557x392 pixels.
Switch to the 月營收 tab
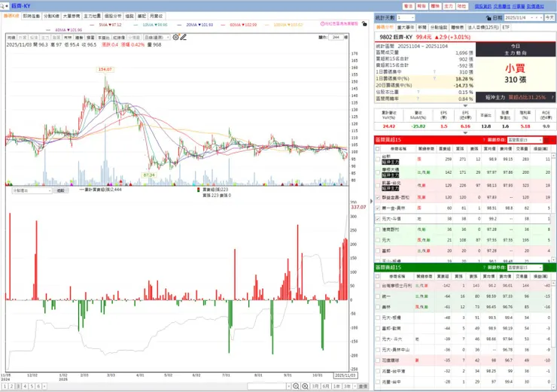pos(157,16)
